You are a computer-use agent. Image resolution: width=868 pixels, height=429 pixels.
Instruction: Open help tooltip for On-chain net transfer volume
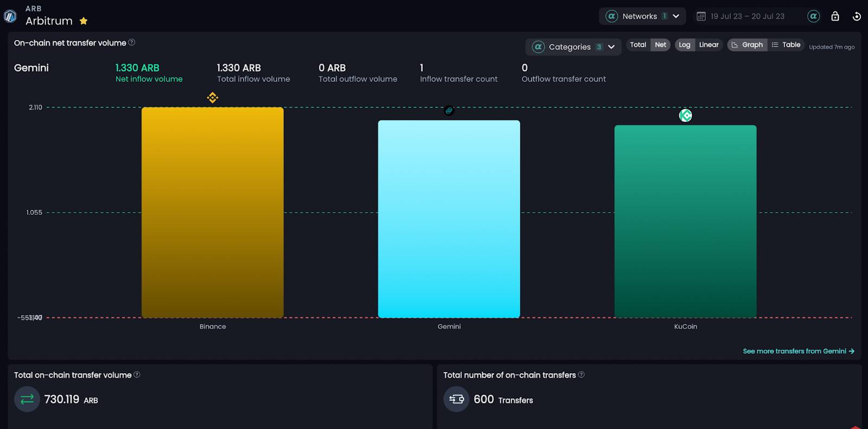click(x=132, y=42)
